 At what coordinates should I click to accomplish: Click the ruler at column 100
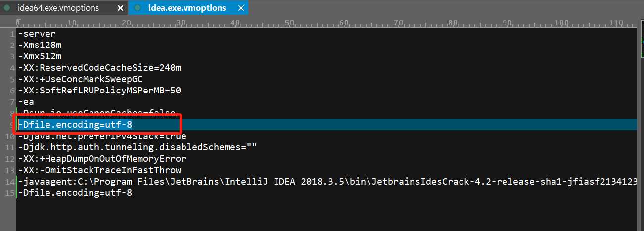click(x=560, y=23)
